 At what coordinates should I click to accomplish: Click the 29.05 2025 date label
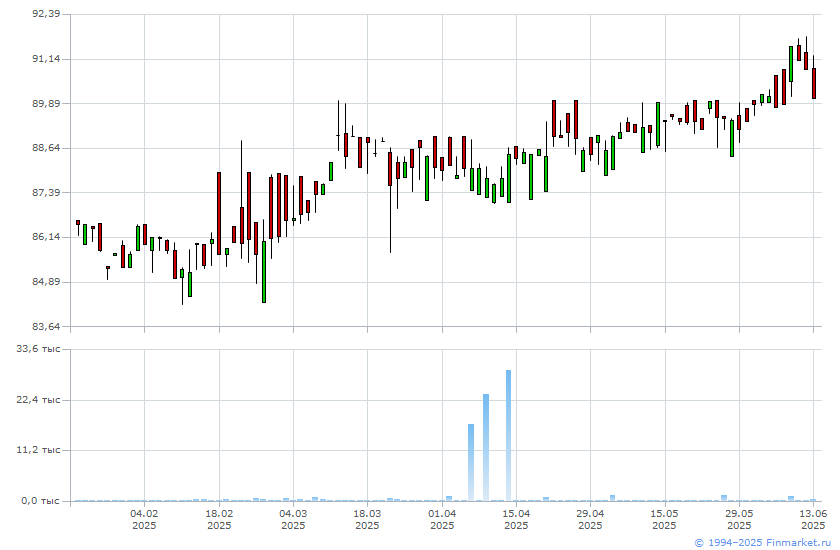click(x=739, y=519)
